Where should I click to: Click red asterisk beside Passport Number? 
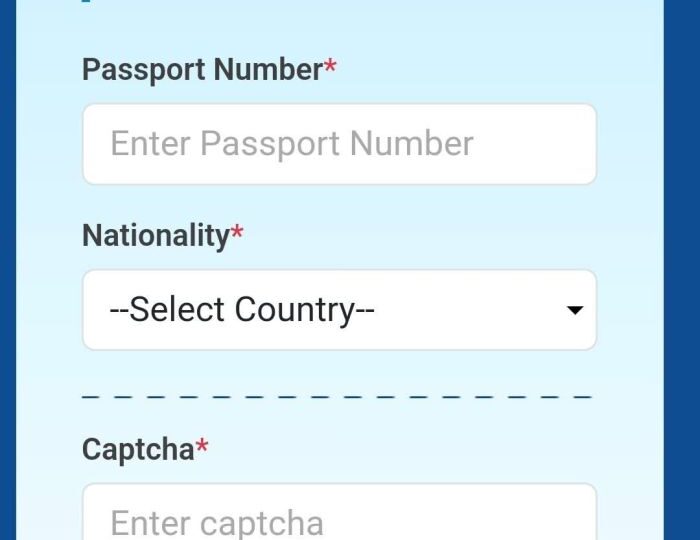330,68
